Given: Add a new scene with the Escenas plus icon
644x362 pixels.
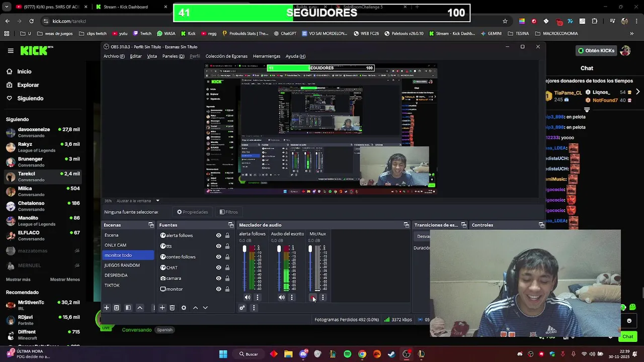Looking at the screenshot, I should click(107, 308).
